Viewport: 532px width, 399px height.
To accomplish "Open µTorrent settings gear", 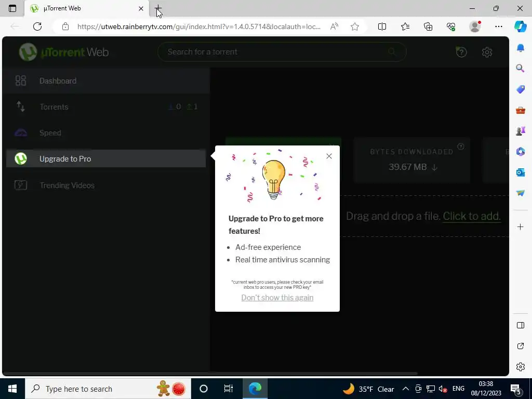I will (487, 52).
